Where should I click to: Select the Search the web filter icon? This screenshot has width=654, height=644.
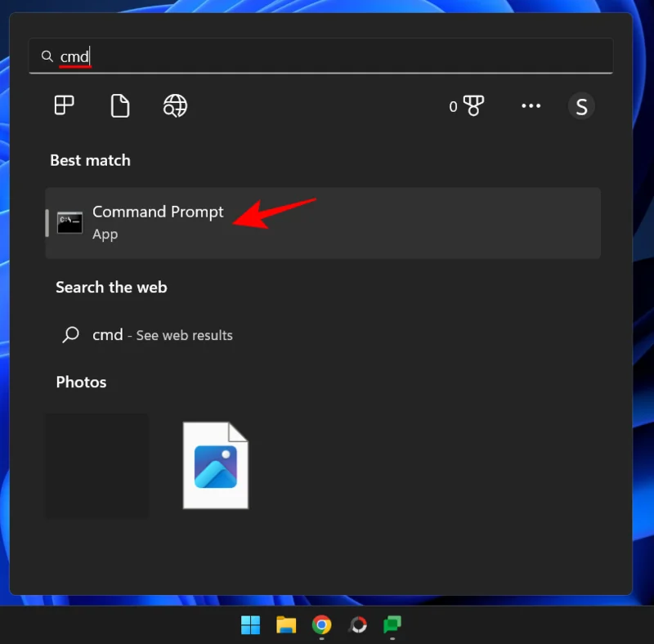tap(174, 105)
